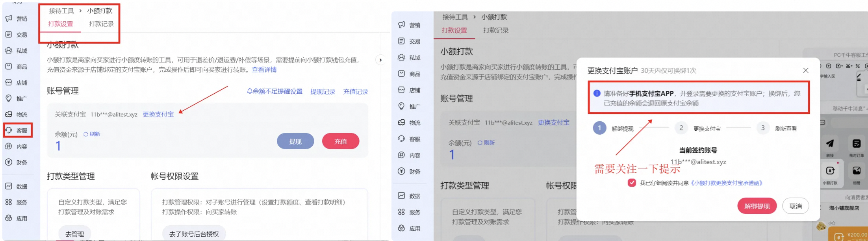Close the 更换支付宝账户 dialog
Image resolution: width=868 pixels, height=241 pixels.
coord(806,70)
